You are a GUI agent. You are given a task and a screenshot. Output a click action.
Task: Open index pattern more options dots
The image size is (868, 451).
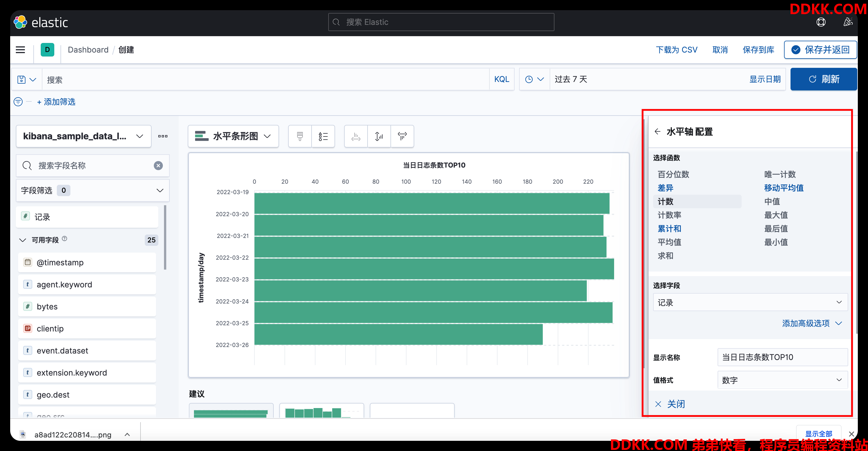[163, 136]
